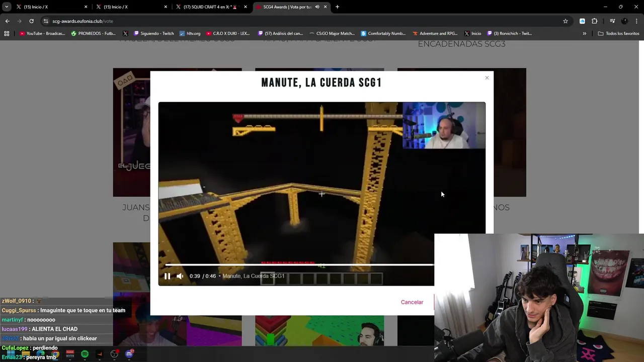Open the Adventure and RPG... bookmark
This screenshot has width=644, height=362.
(435, 34)
